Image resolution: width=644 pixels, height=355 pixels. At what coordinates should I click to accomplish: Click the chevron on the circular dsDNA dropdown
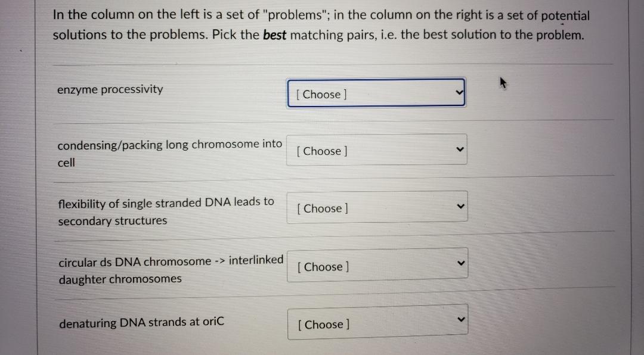tap(460, 262)
